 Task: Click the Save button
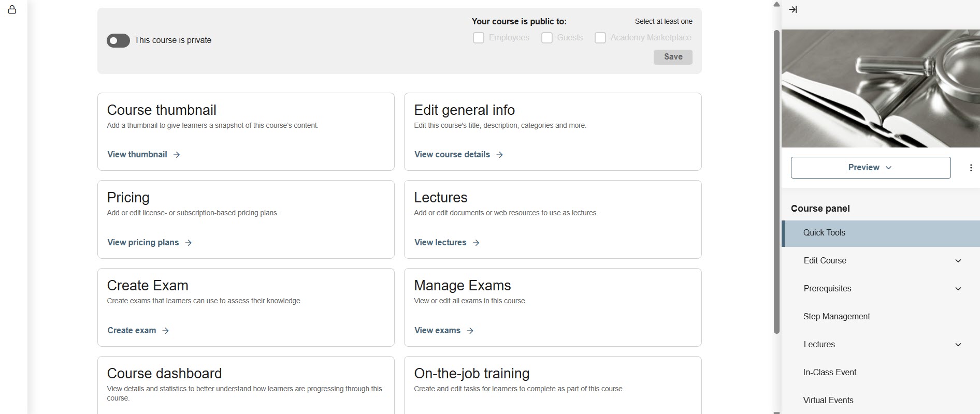pos(673,57)
